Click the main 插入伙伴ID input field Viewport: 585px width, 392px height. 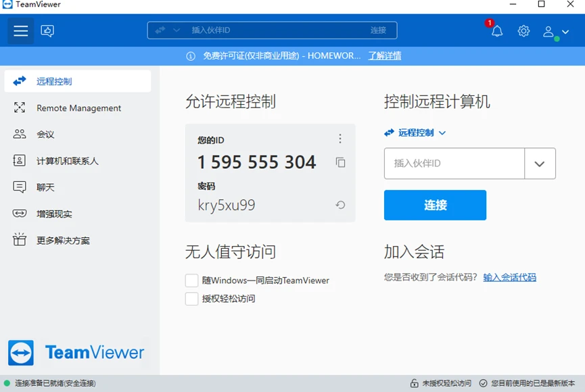point(454,164)
